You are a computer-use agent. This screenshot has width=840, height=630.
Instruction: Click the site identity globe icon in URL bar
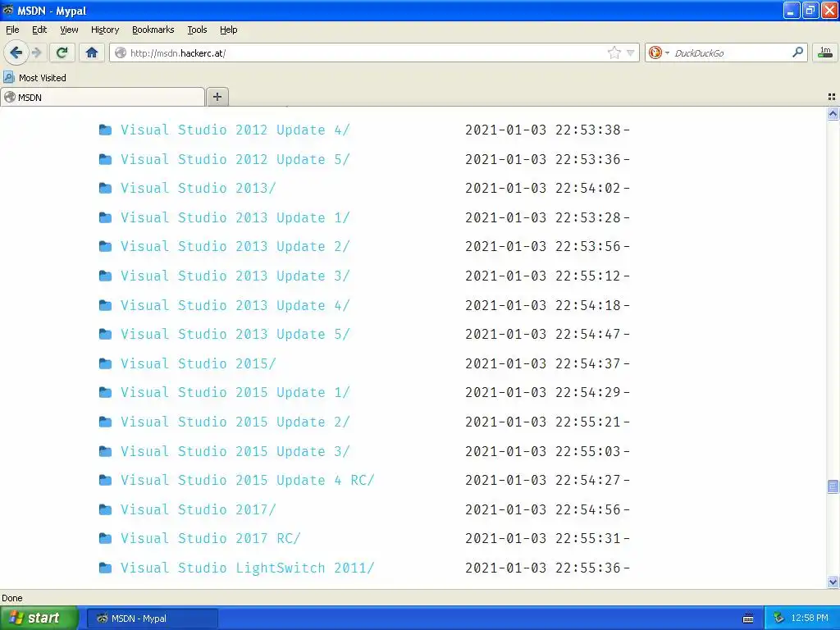tap(121, 52)
